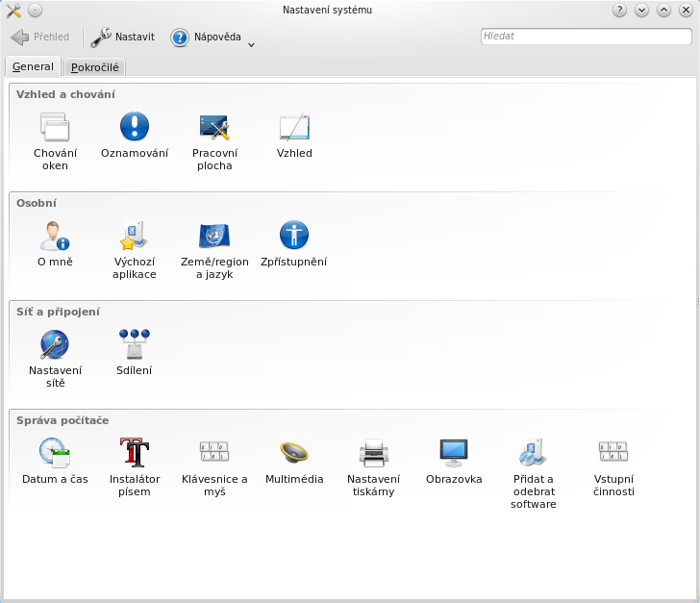Open Zpřístupnění accessibility settings
Viewport: 700px width, 603px height.
294,244
